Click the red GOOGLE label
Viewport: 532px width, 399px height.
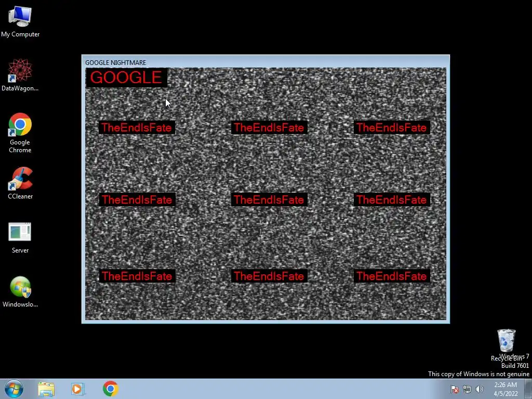(x=126, y=77)
